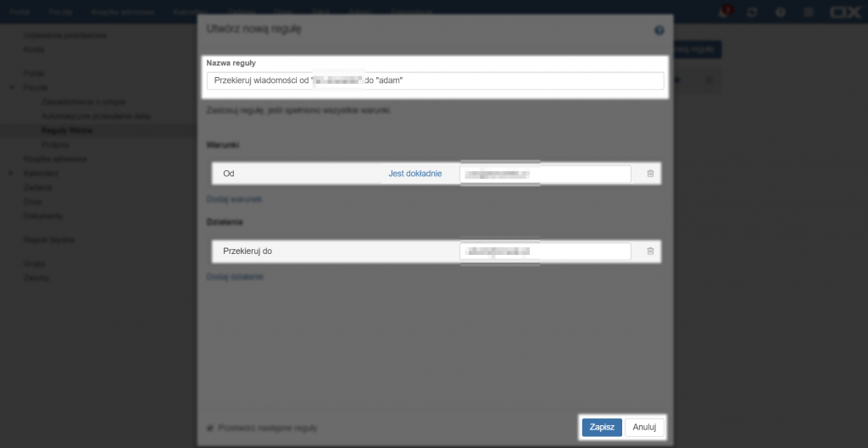The height and width of the screenshot is (448, 868).
Task: Open the help icon in the dialog header
Action: pos(659,30)
